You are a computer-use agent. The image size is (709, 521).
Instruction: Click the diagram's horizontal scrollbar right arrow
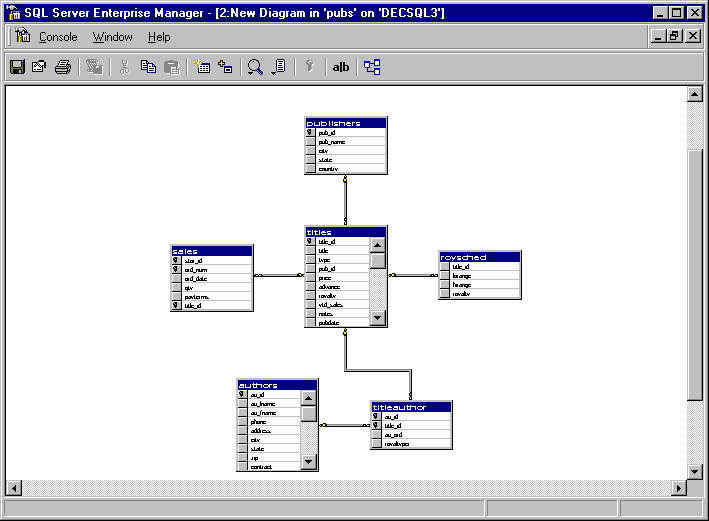679,488
